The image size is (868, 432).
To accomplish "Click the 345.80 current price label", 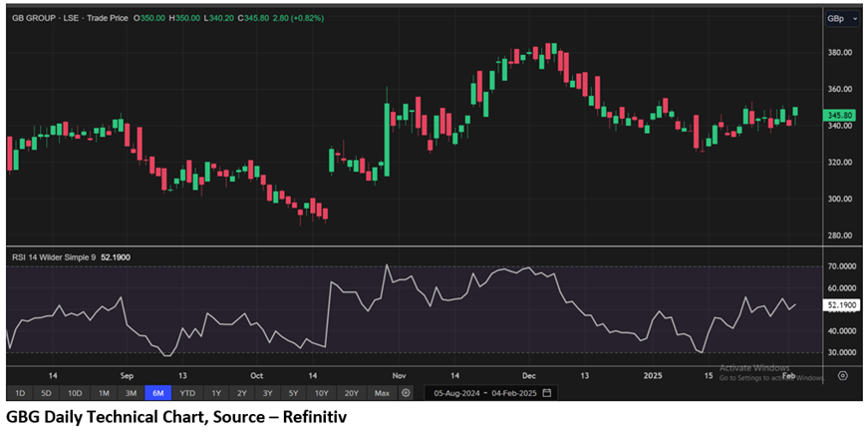I will pos(839,116).
